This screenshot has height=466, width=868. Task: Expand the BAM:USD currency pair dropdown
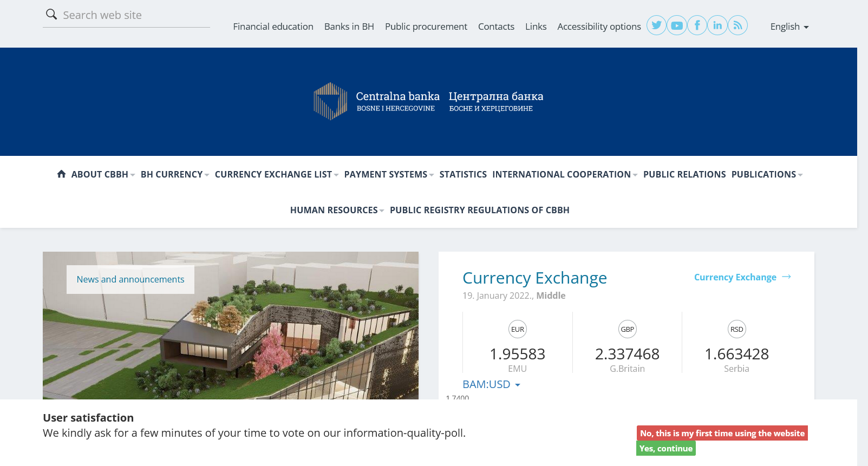tap(491, 384)
